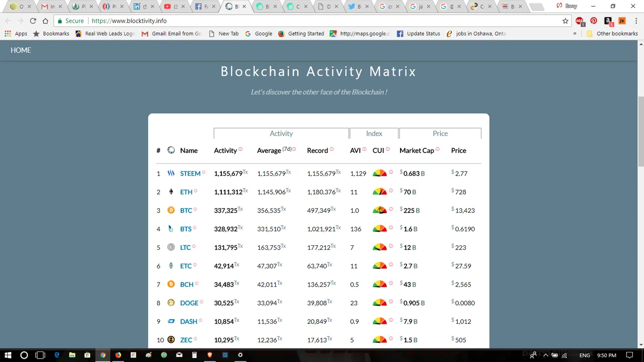Click the Bitcoin logo in the BTC row
Viewport: 644px width, 362px height.
pos(171,210)
